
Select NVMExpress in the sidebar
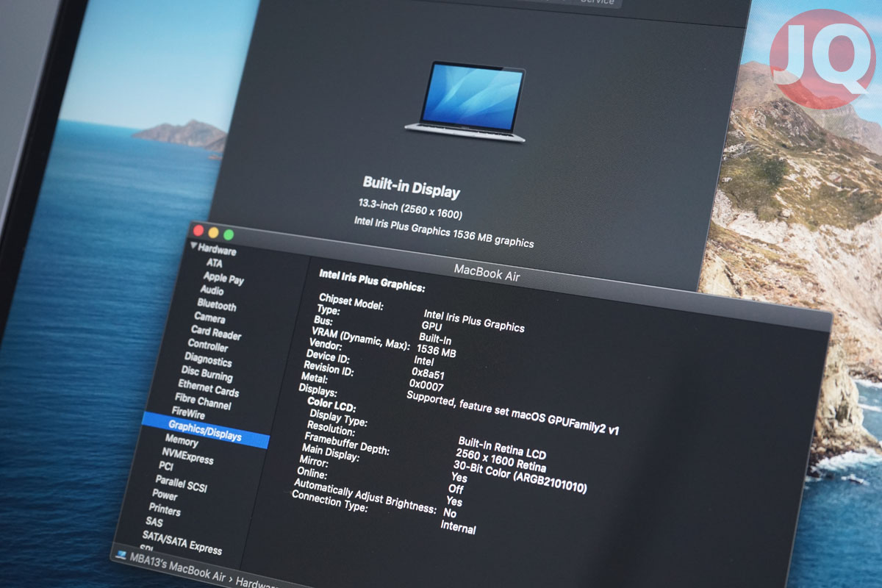(x=187, y=456)
